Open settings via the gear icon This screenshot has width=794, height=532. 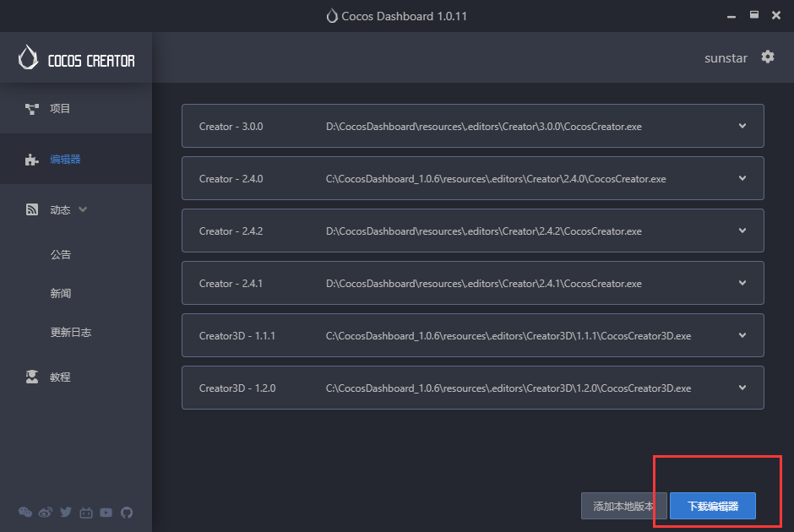(768, 57)
